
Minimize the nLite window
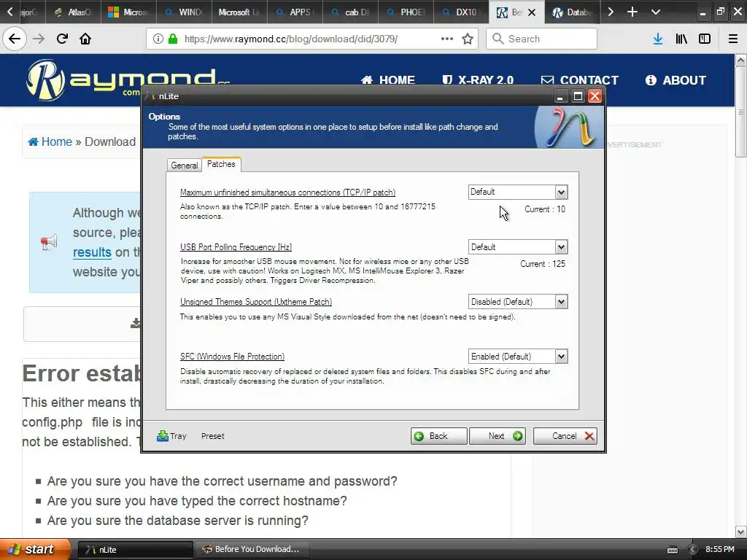pyautogui.click(x=560, y=96)
